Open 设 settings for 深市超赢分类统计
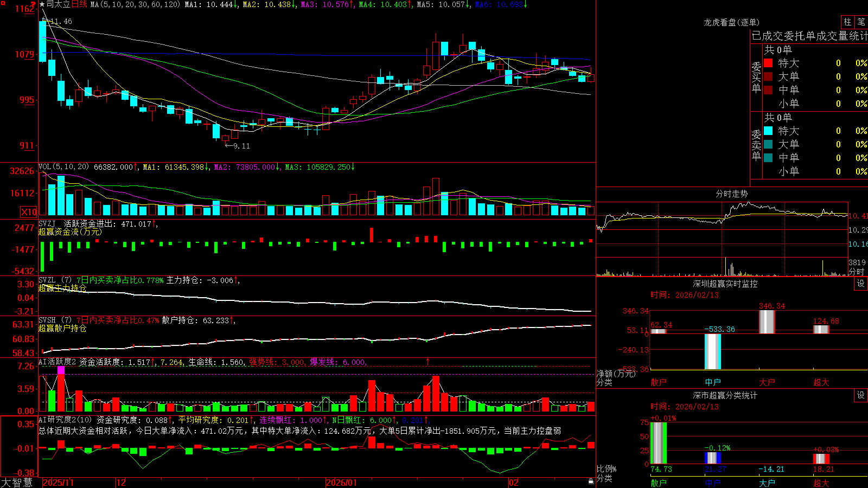This screenshot has height=488, width=868. tap(861, 395)
